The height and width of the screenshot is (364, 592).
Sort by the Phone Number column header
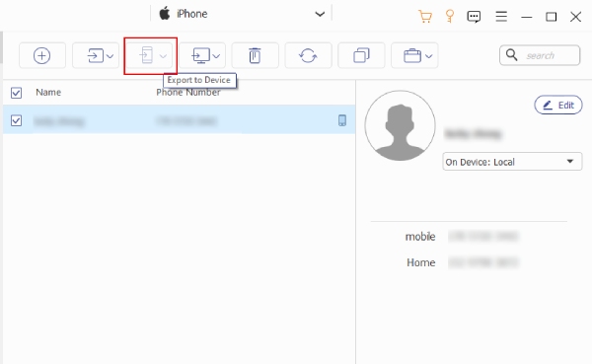(188, 93)
